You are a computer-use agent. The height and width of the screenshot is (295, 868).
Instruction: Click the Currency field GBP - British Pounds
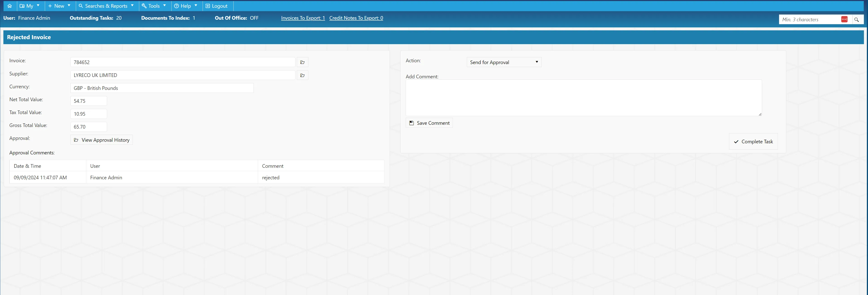click(162, 88)
